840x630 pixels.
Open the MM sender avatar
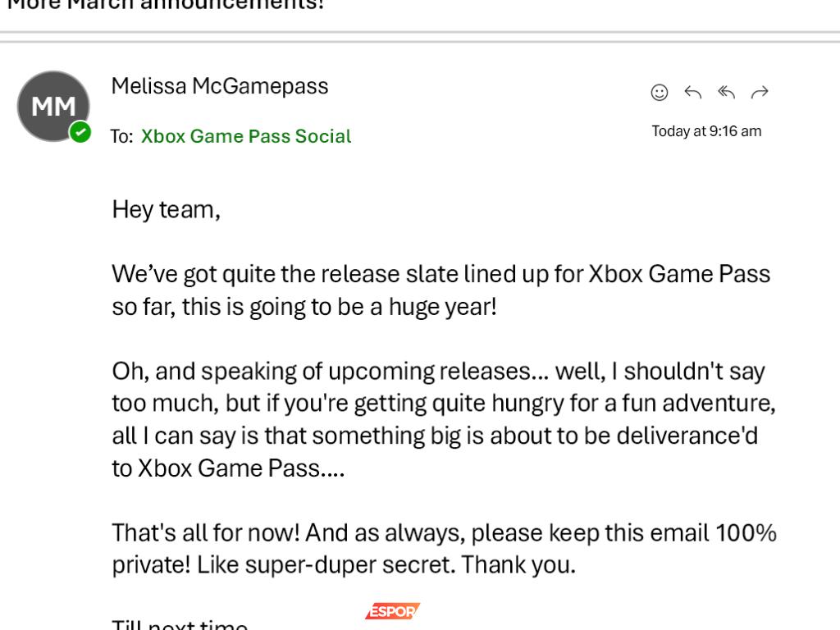click(x=52, y=107)
